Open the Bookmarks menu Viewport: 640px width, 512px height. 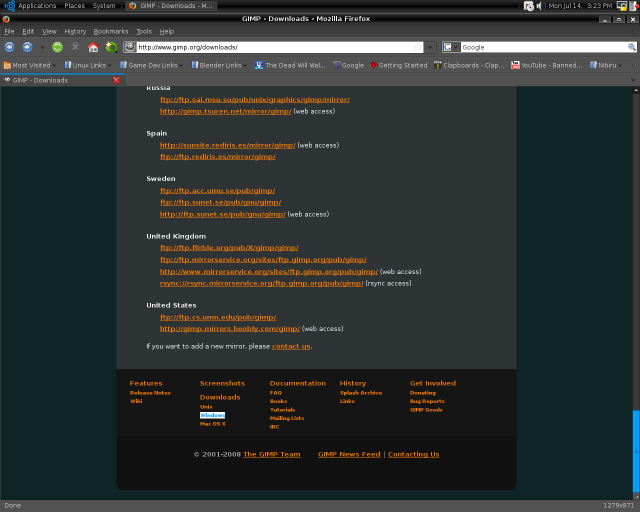click(x=111, y=31)
